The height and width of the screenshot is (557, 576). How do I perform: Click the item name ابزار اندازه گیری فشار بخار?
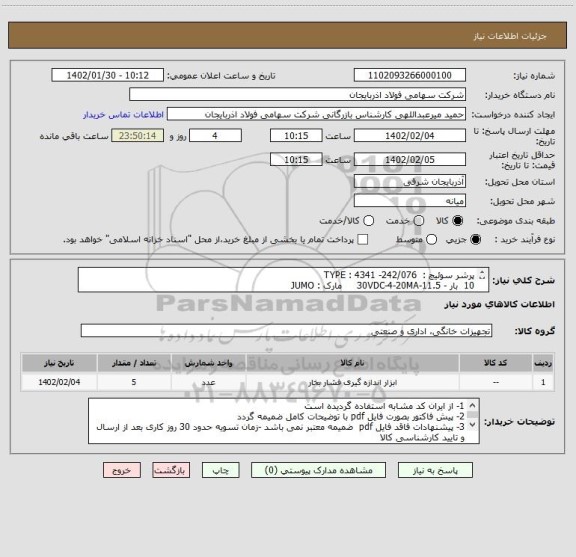[x=353, y=383]
